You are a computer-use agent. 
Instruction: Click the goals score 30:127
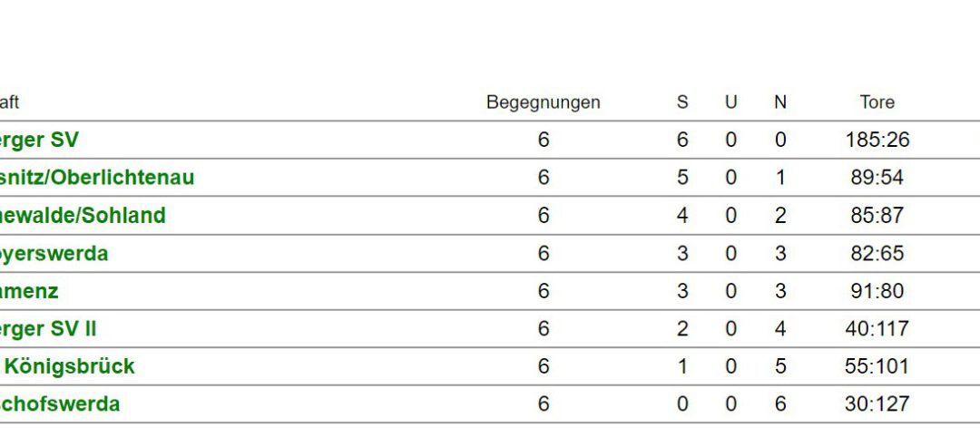(x=877, y=403)
